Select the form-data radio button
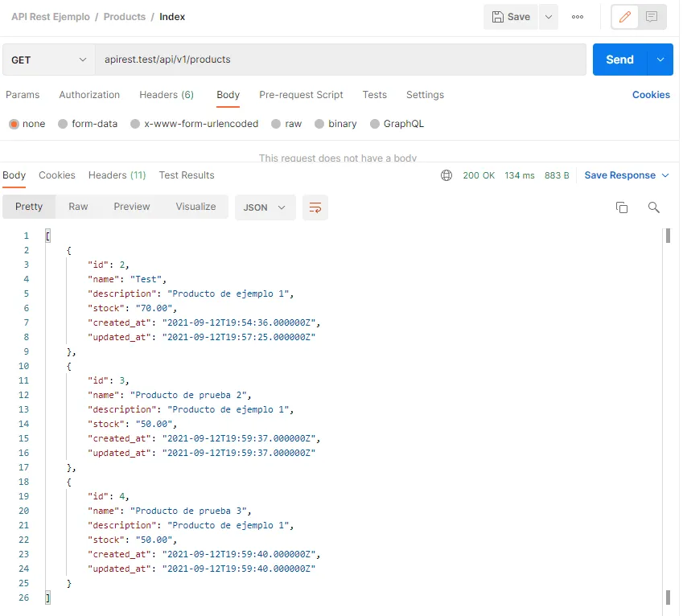 click(x=63, y=124)
